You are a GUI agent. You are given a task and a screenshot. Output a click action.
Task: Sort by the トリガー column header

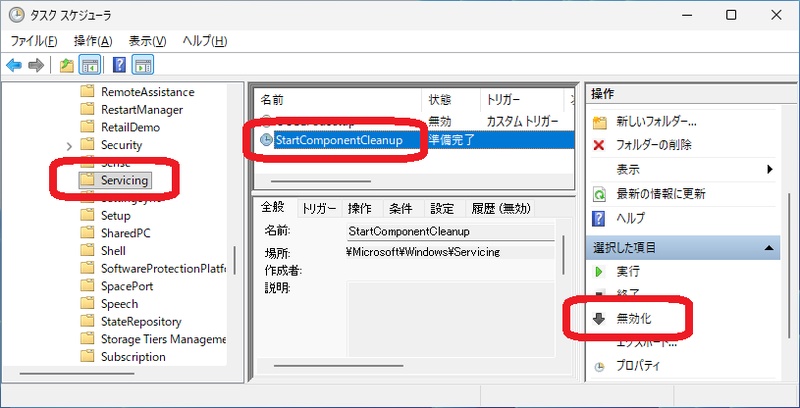click(521, 100)
